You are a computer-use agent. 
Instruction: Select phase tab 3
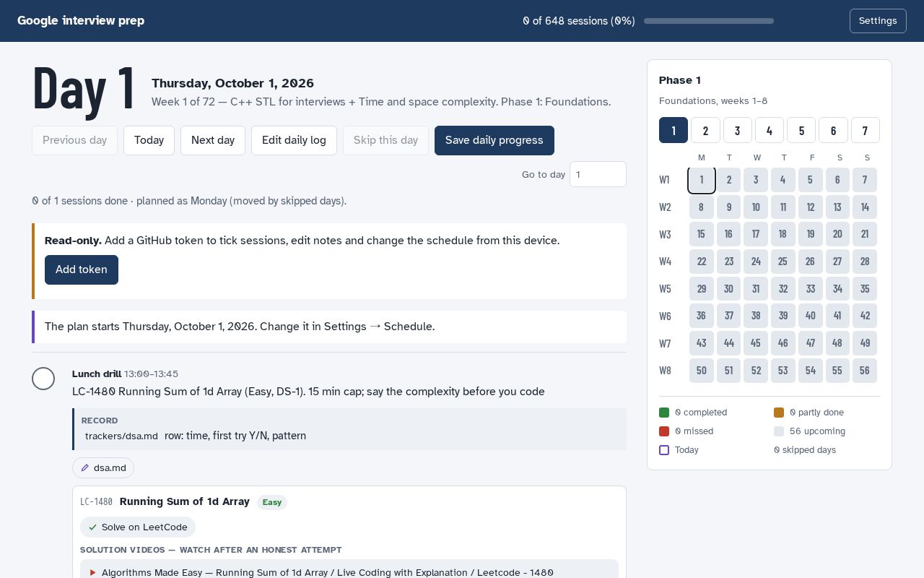(737, 130)
